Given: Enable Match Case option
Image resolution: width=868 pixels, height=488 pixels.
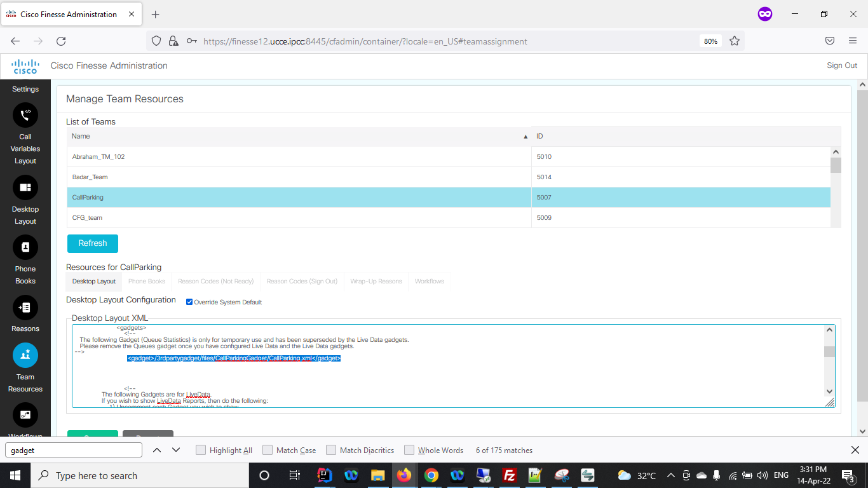Looking at the screenshot, I should (x=268, y=450).
